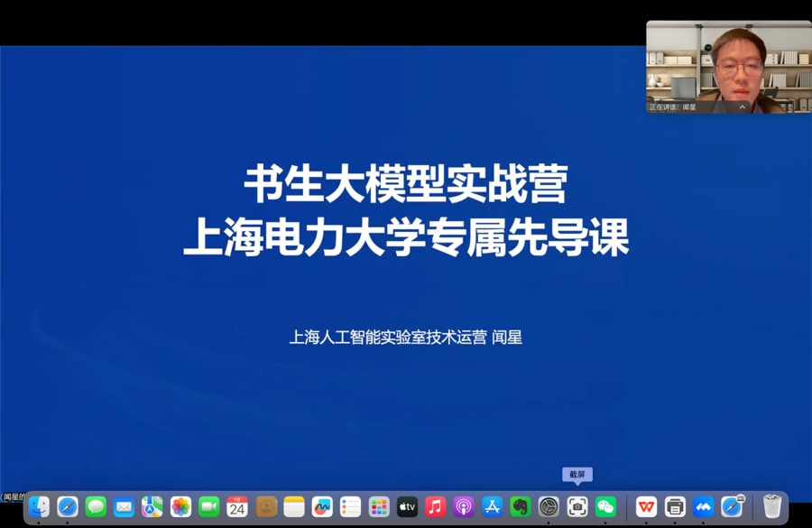Open Launchpad app grid
The image size is (812, 528).
tap(379, 507)
